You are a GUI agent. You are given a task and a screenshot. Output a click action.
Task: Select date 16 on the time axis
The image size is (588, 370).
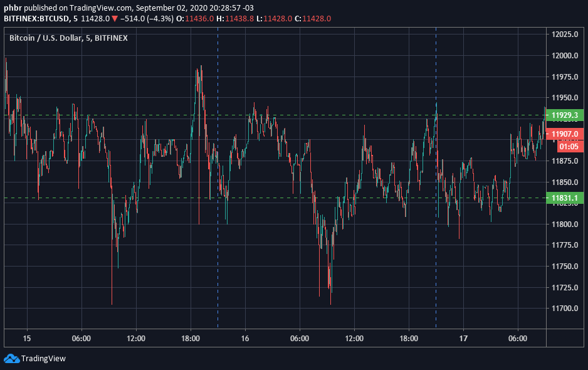(x=245, y=338)
